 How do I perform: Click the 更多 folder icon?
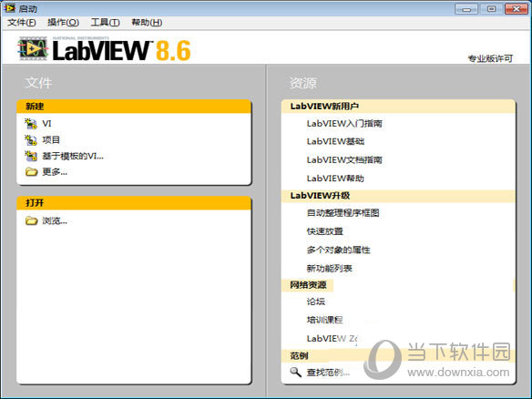[x=31, y=172]
